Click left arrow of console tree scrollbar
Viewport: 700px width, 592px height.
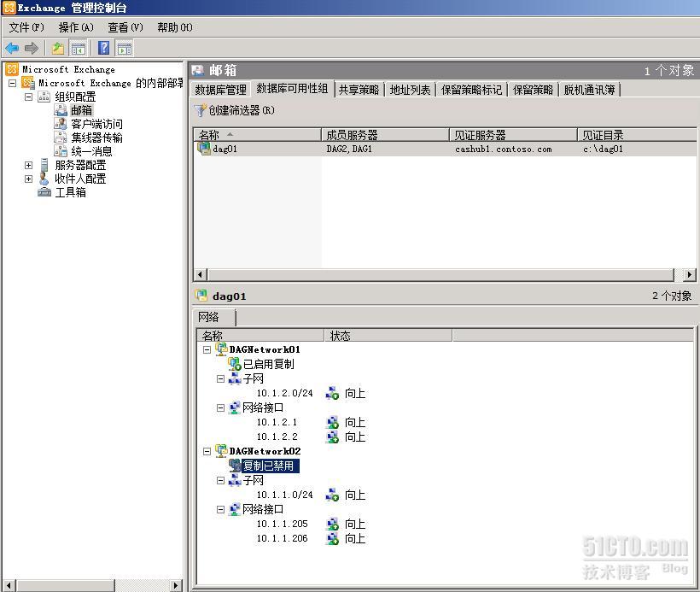coord(9,585)
